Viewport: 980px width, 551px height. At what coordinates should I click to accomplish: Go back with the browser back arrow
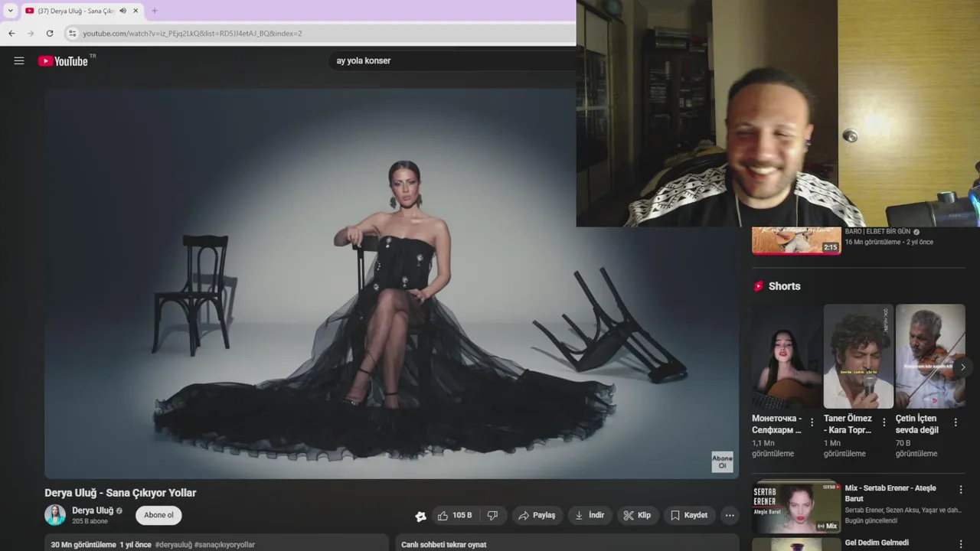pos(11,34)
